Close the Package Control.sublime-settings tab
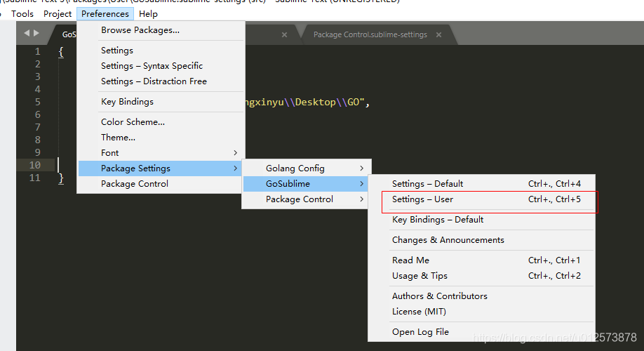 coord(438,35)
